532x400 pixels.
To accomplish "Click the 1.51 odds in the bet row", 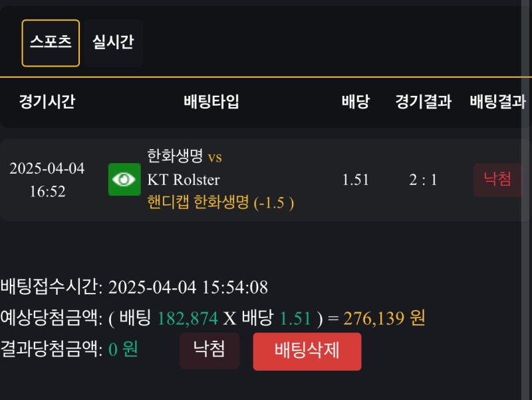I will click(x=356, y=180).
